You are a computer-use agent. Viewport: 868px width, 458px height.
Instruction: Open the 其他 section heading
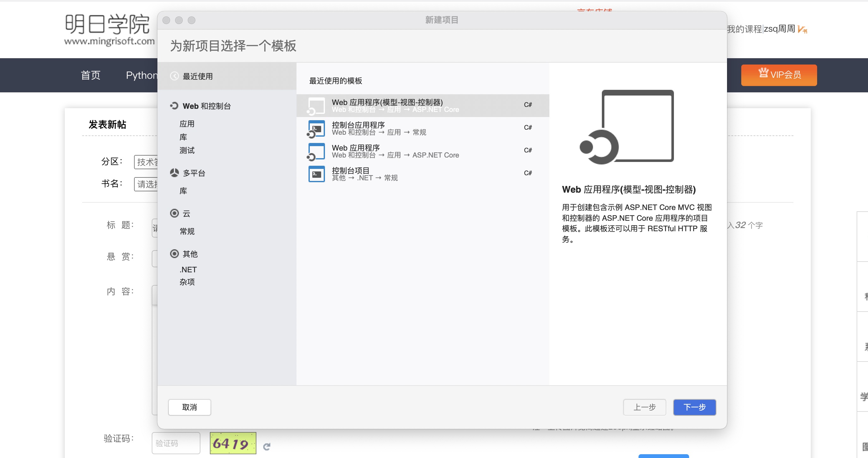[x=190, y=254]
